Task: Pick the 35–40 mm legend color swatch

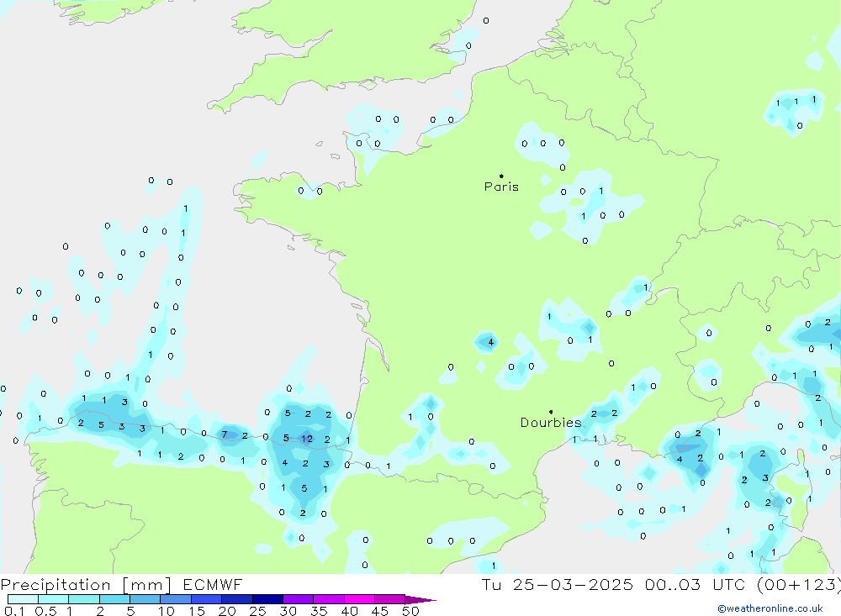Action: pos(329,599)
